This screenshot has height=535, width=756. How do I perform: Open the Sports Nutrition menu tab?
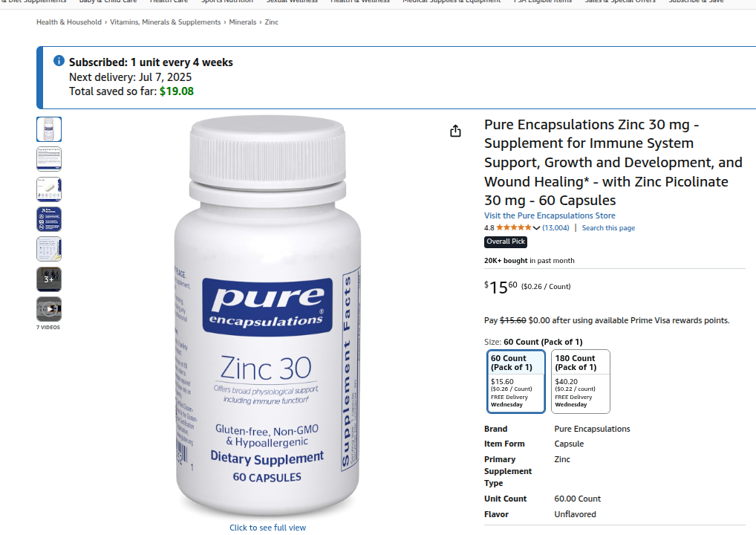pos(227,2)
